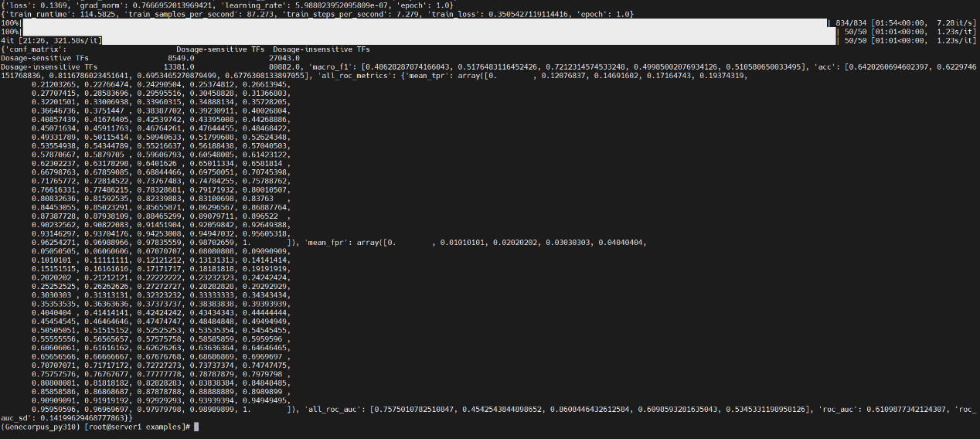Click the 'mean_fpr' array label
This screenshot has height=439, width=980.
click(x=326, y=242)
